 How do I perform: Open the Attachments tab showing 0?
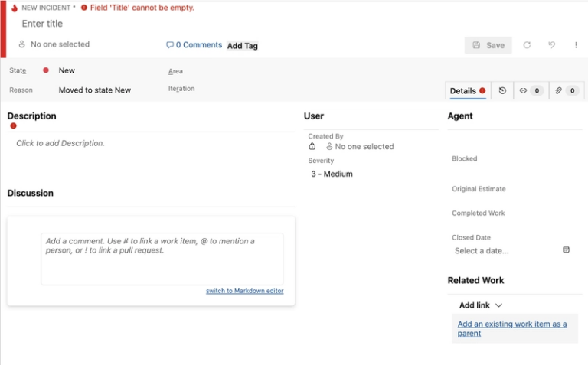[567, 90]
